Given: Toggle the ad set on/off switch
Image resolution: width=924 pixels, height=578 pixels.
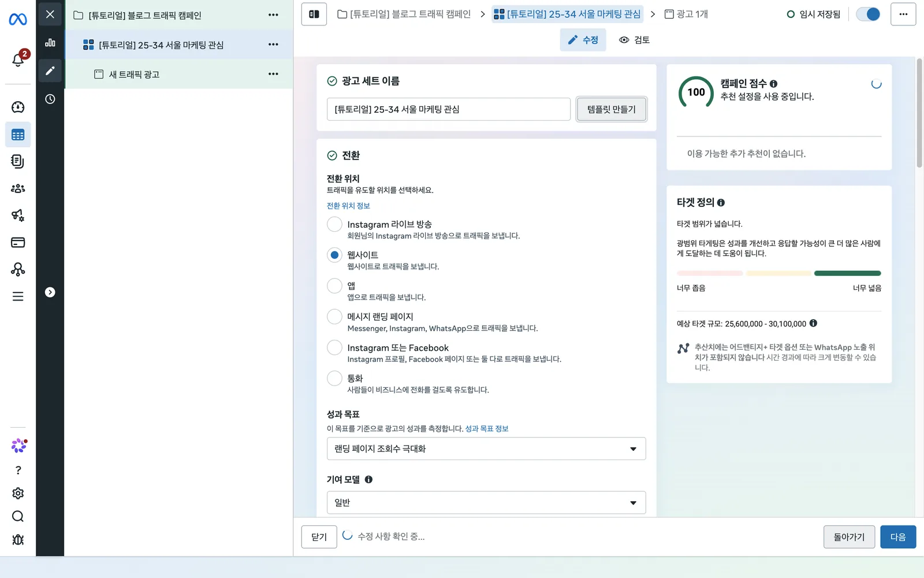Looking at the screenshot, I should pyautogui.click(x=868, y=14).
